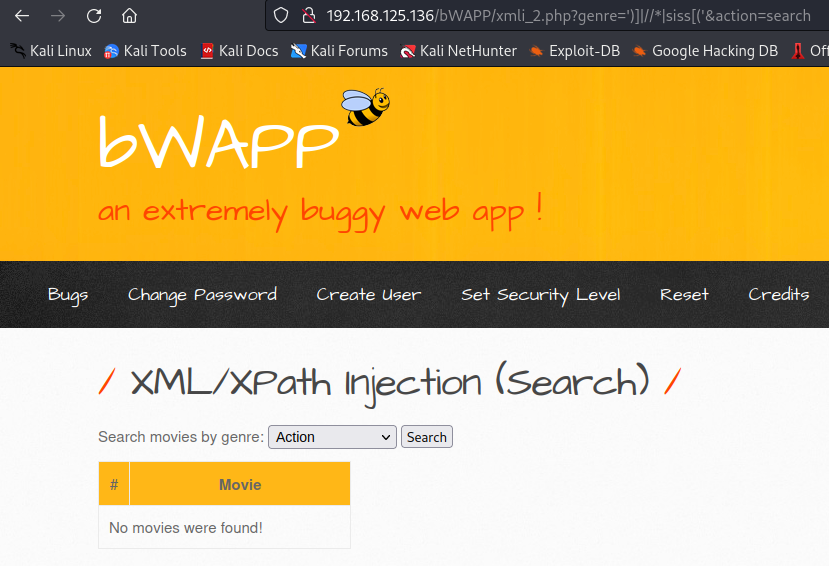Click the # column header
The height and width of the screenshot is (566, 829).
coord(114,484)
